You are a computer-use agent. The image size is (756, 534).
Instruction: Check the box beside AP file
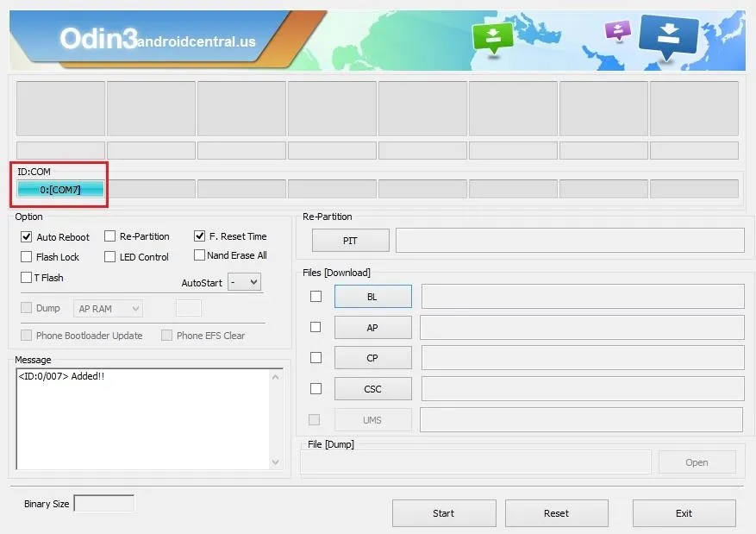pos(316,327)
